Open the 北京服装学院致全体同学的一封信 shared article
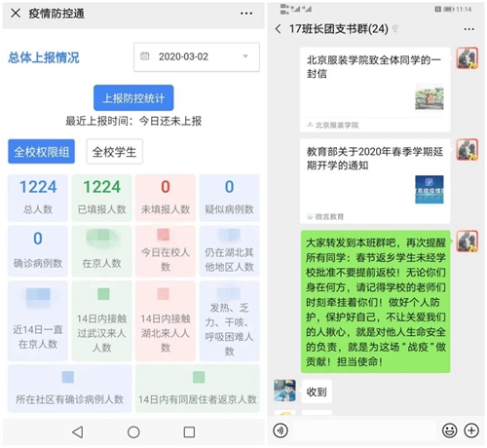Image resolution: width=487 pixels, height=448 pixels. pyautogui.click(x=375, y=90)
